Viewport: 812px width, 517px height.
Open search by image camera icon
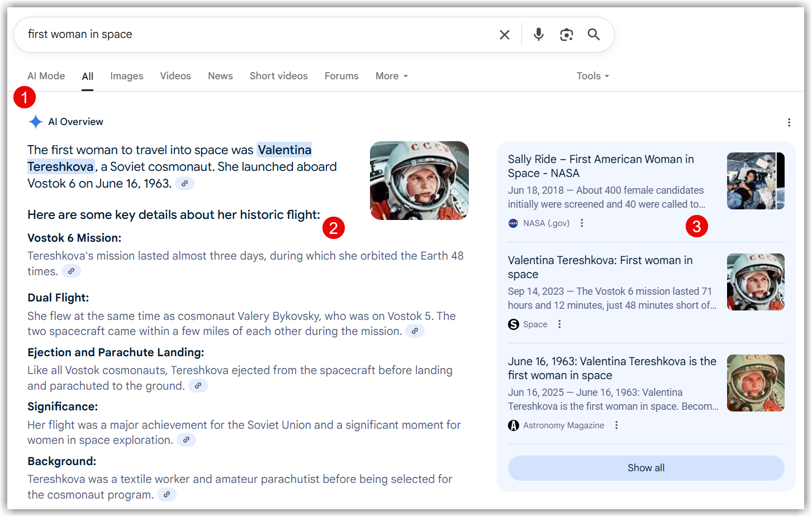pyautogui.click(x=566, y=35)
